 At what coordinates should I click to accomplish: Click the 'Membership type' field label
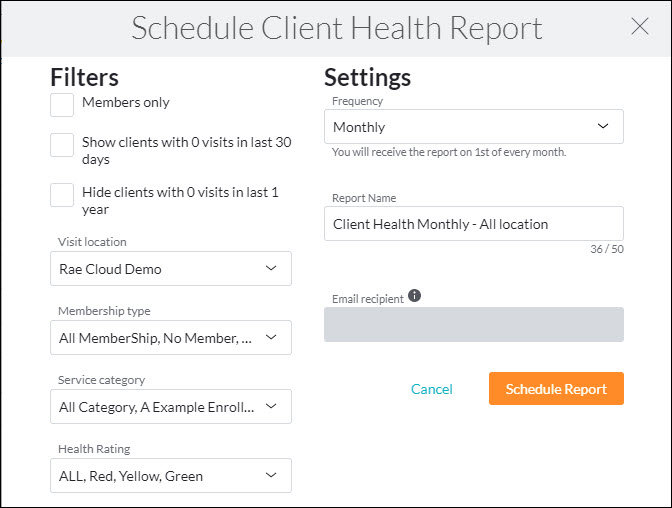[104, 311]
